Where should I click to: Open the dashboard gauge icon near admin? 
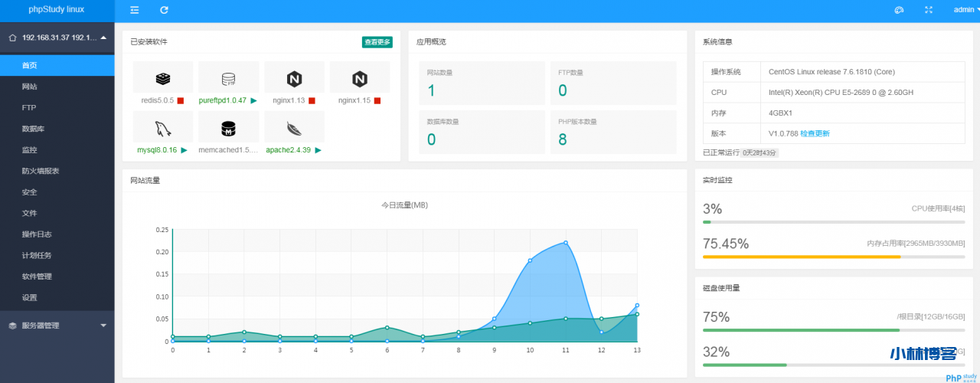click(900, 10)
